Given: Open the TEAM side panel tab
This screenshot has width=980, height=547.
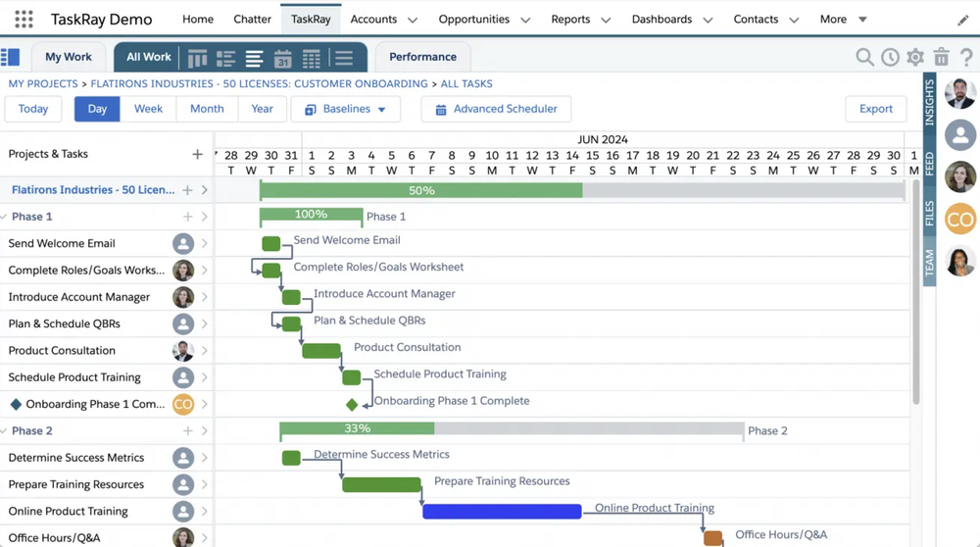Looking at the screenshot, I should (929, 263).
